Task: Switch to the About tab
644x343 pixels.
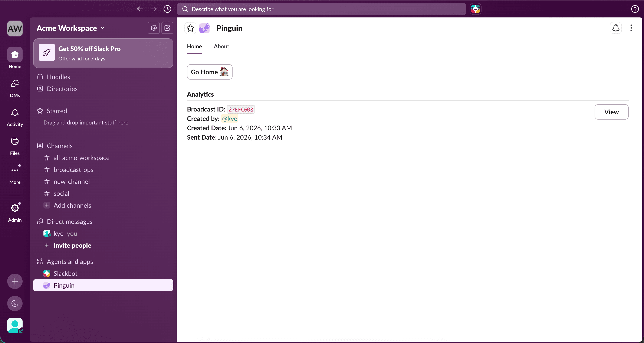Action: click(221, 46)
